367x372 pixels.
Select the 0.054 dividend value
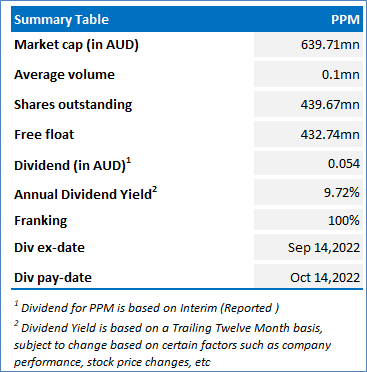[x=308, y=163]
